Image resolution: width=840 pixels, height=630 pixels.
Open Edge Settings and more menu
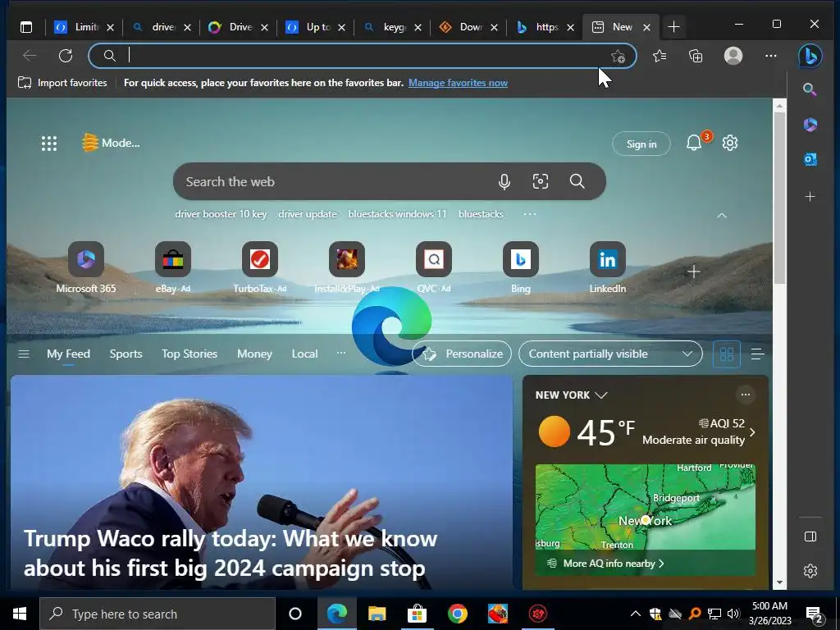tap(770, 56)
